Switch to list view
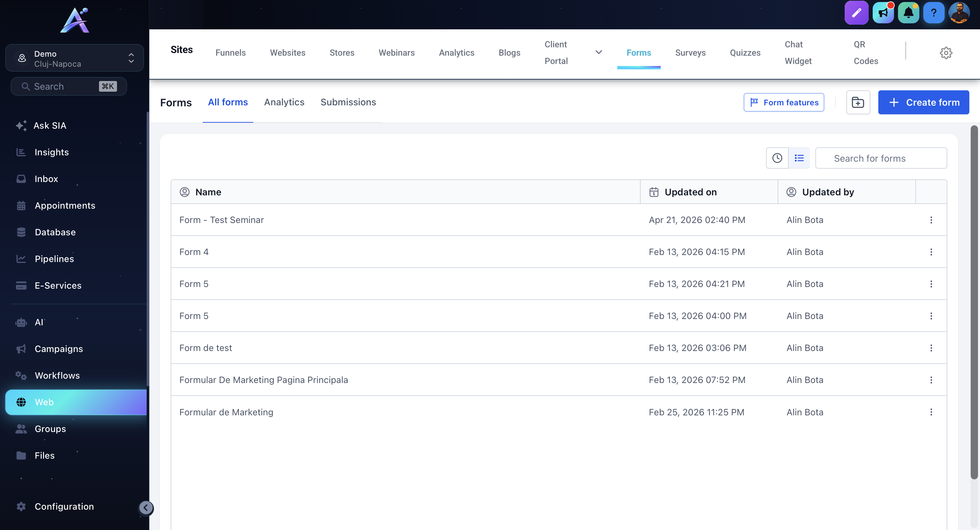980x530 pixels. 799,158
